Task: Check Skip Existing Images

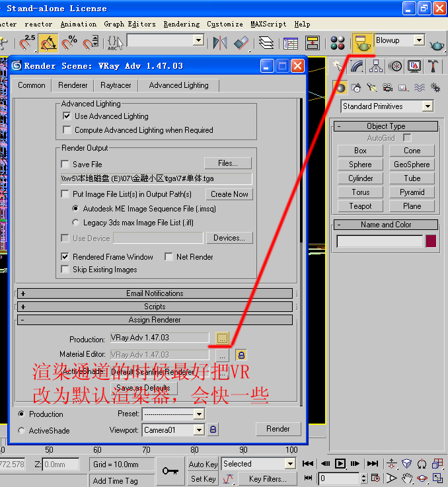Action: (65, 270)
